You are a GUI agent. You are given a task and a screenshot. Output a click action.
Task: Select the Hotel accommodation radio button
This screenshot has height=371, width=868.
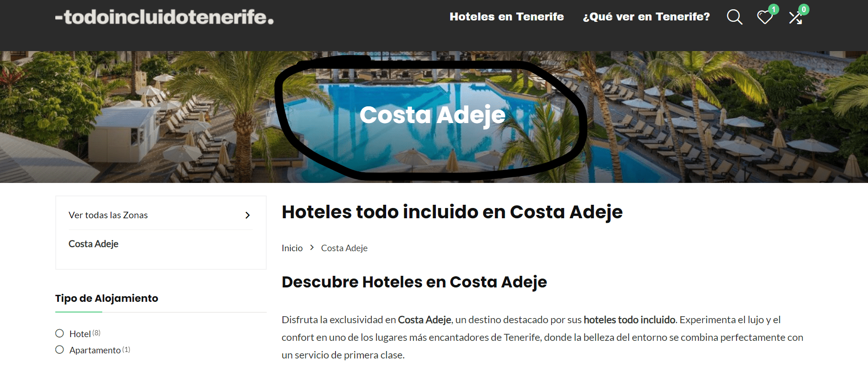(59, 333)
